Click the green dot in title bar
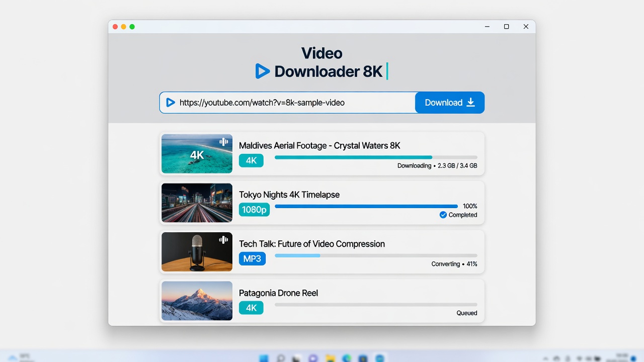Screen dimensions: 644x362 [132, 27]
